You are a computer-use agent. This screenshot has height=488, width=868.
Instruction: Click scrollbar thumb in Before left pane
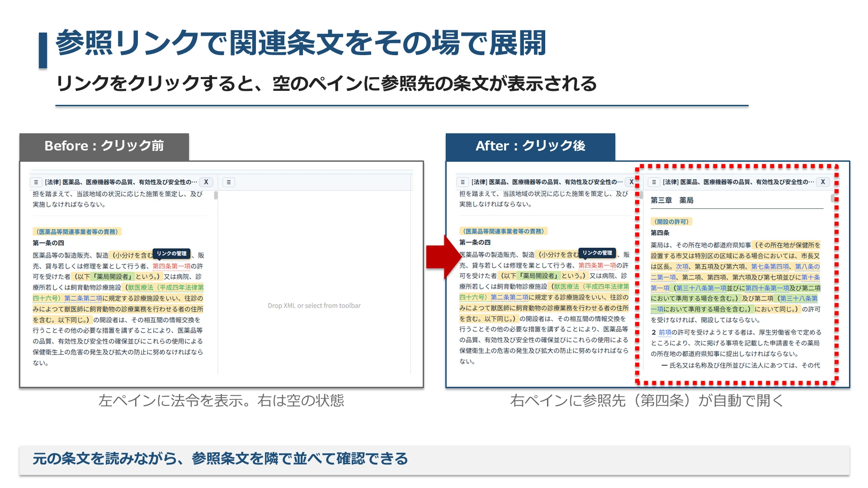216,196
